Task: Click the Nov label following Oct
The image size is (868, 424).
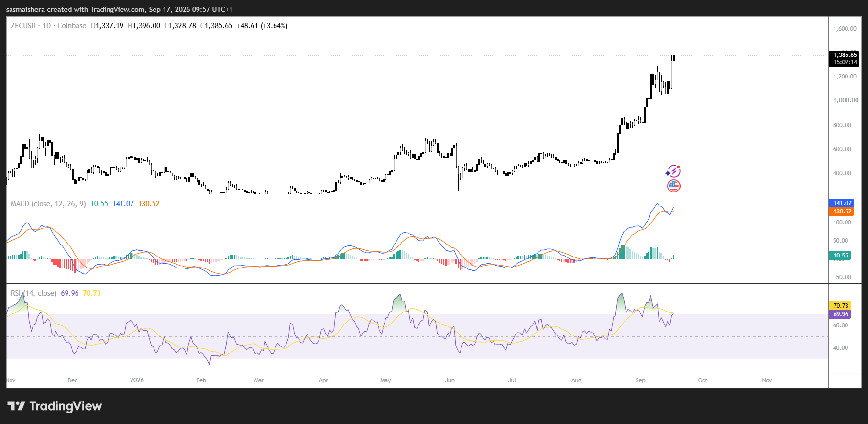Action: 767,380
